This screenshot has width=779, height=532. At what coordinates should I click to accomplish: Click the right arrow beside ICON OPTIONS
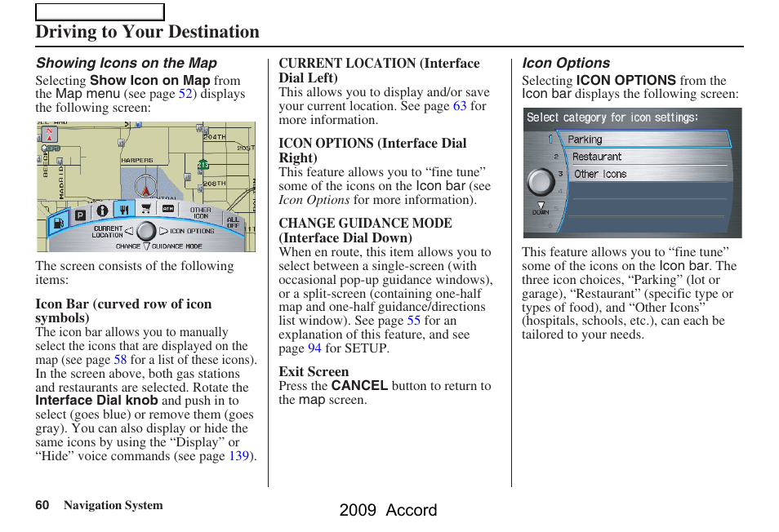point(163,231)
